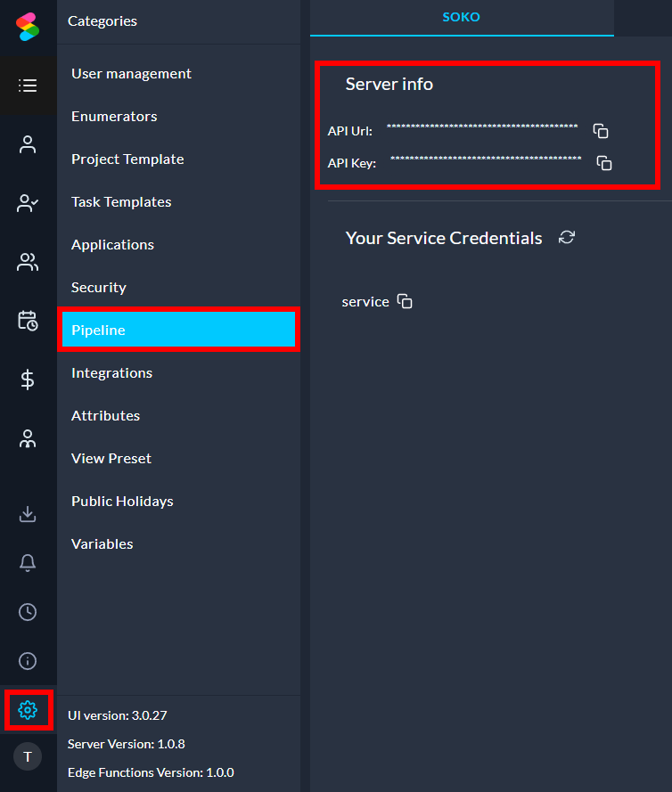Open the calendar schedule icon
Image resolution: width=672 pixels, height=792 pixels.
[x=28, y=321]
